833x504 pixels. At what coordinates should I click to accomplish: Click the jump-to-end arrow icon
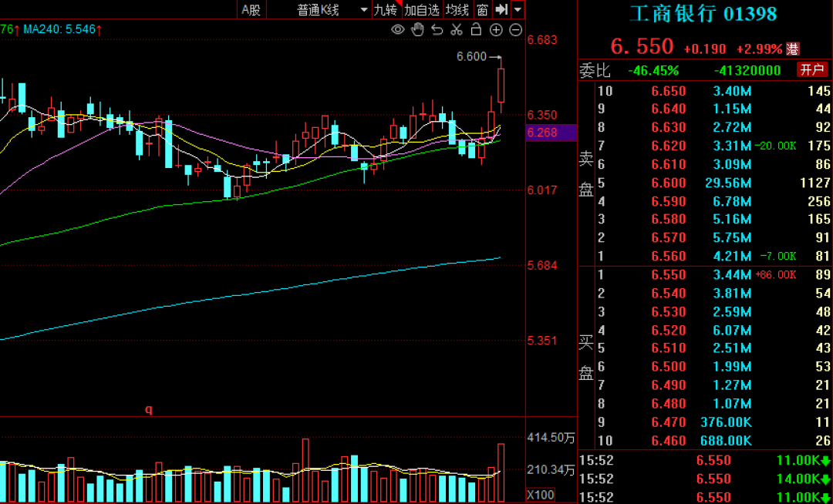point(501,9)
